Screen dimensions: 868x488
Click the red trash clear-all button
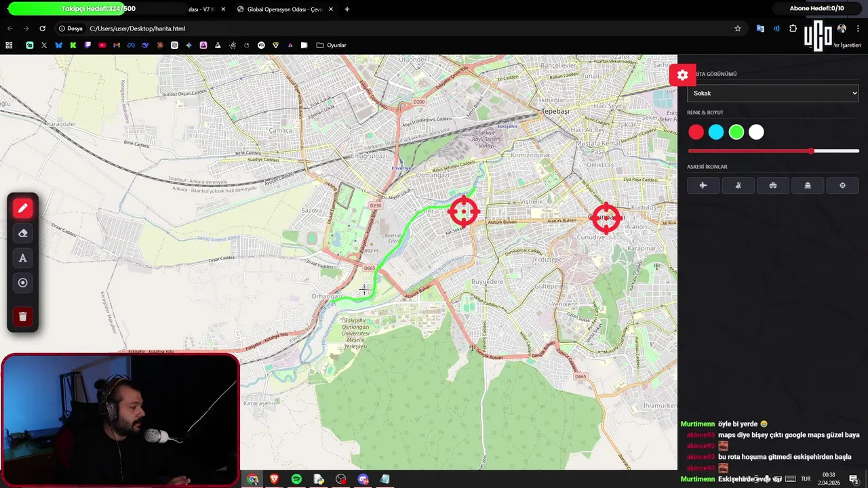click(x=22, y=317)
